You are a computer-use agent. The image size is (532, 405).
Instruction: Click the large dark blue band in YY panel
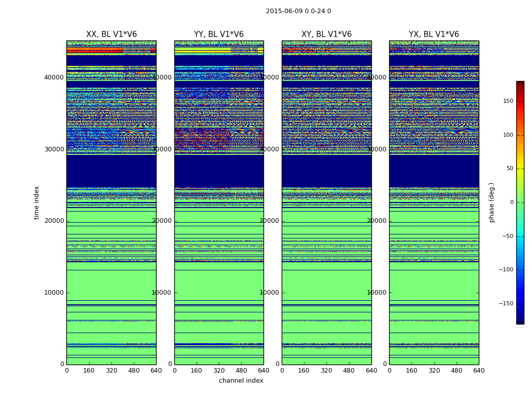(218, 171)
